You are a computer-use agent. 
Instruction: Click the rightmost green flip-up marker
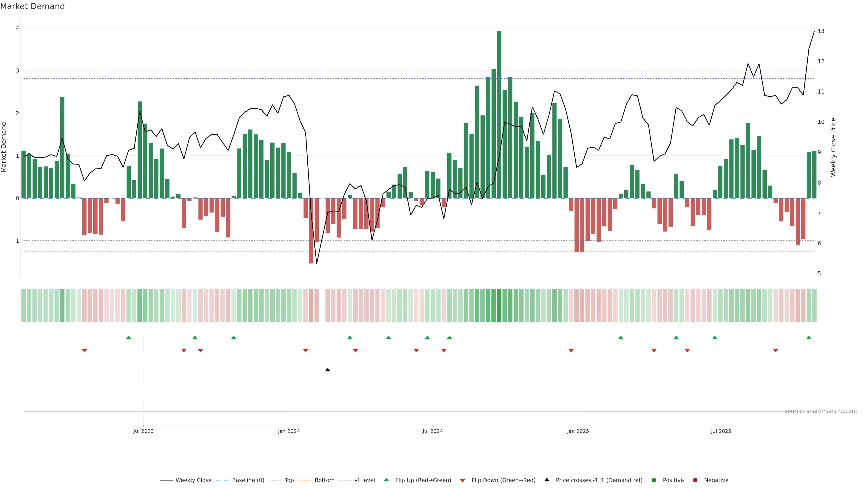point(809,338)
